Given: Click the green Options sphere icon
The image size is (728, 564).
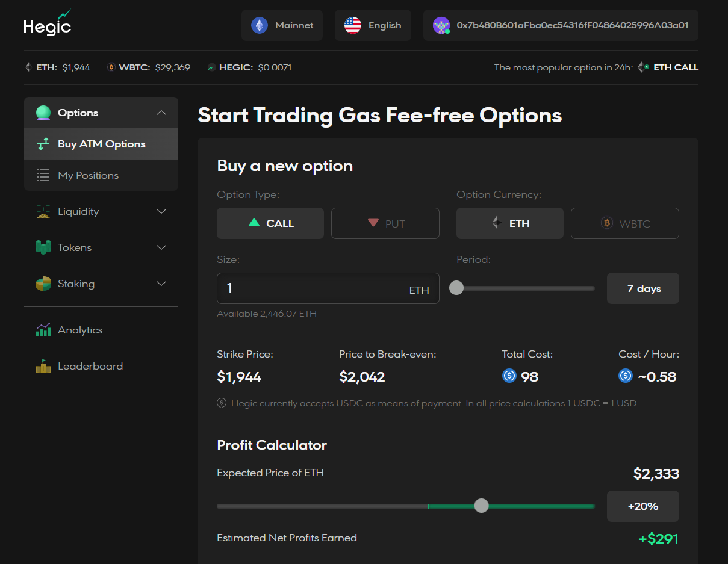Looking at the screenshot, I should [43, 113].
